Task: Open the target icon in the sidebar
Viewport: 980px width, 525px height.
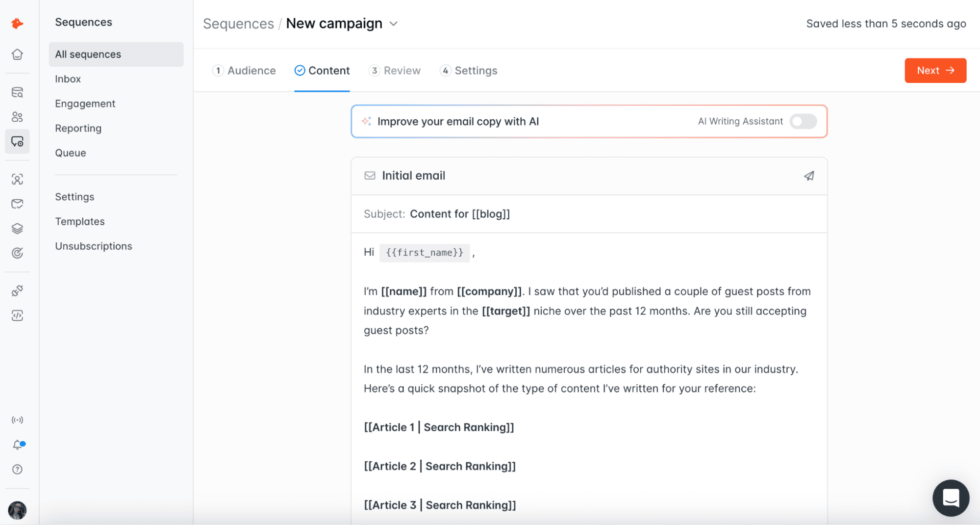Action: point(17,253)
